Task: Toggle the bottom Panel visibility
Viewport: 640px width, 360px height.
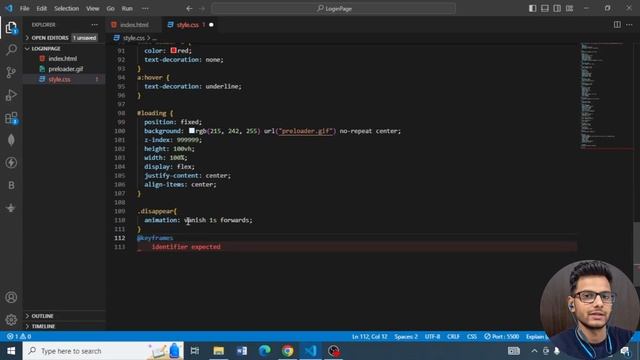Action: pyautogui.click(x=544, y=8)
